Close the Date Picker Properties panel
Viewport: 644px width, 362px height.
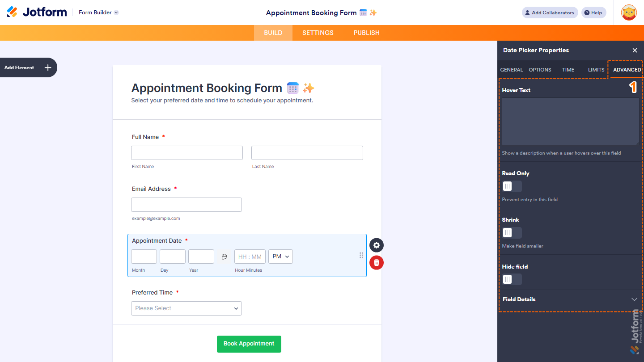635,51
